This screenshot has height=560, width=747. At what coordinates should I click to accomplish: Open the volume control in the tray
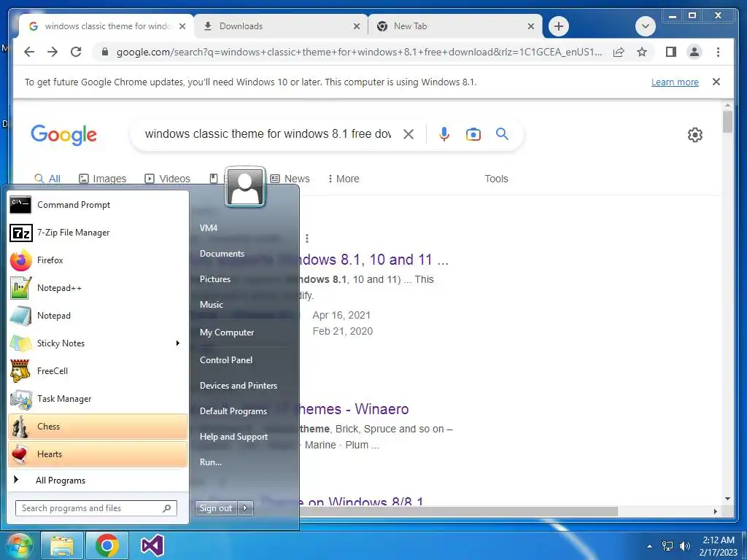point(685,545)
